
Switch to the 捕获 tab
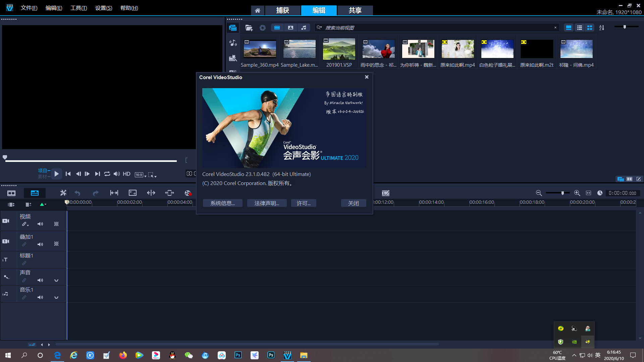(x=283, y=10)
